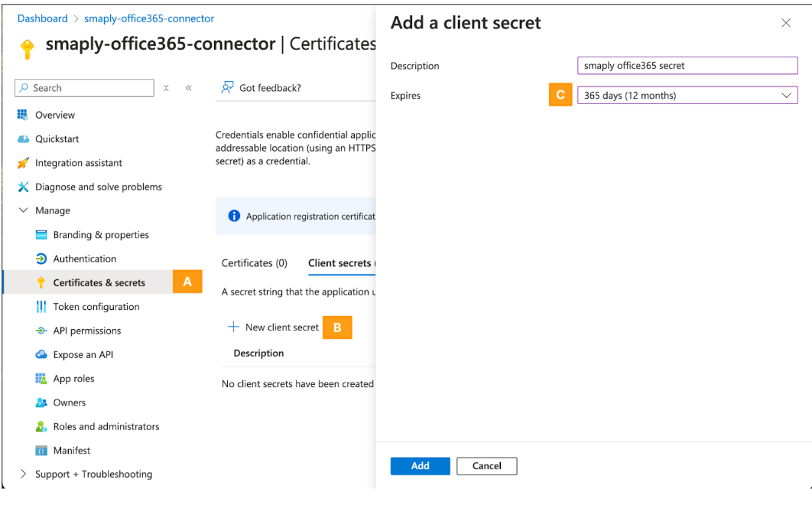
Task: Open Token configuration page
Action: 96,307
